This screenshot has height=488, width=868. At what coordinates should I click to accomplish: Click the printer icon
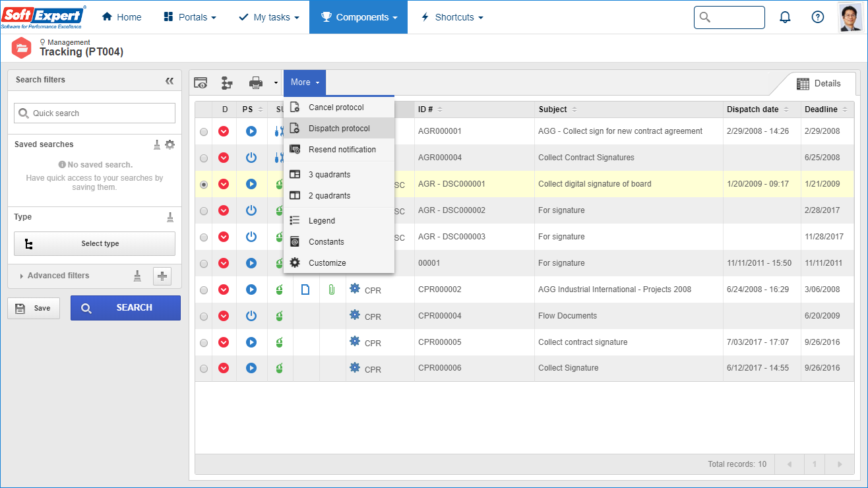(x=256, y=83)
